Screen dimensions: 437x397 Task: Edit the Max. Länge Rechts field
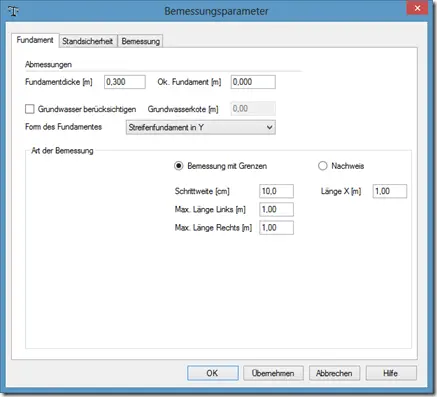[276, 228]
